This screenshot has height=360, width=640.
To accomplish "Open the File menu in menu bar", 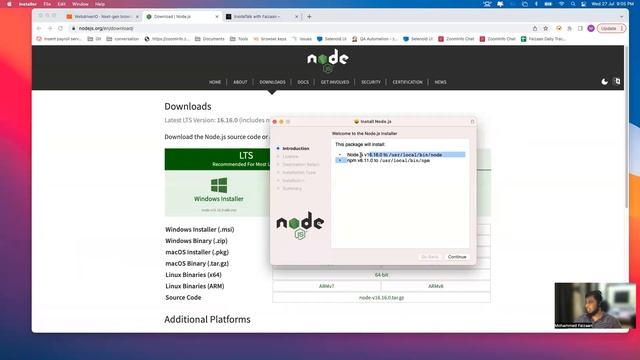I will (x=47, y=4).
